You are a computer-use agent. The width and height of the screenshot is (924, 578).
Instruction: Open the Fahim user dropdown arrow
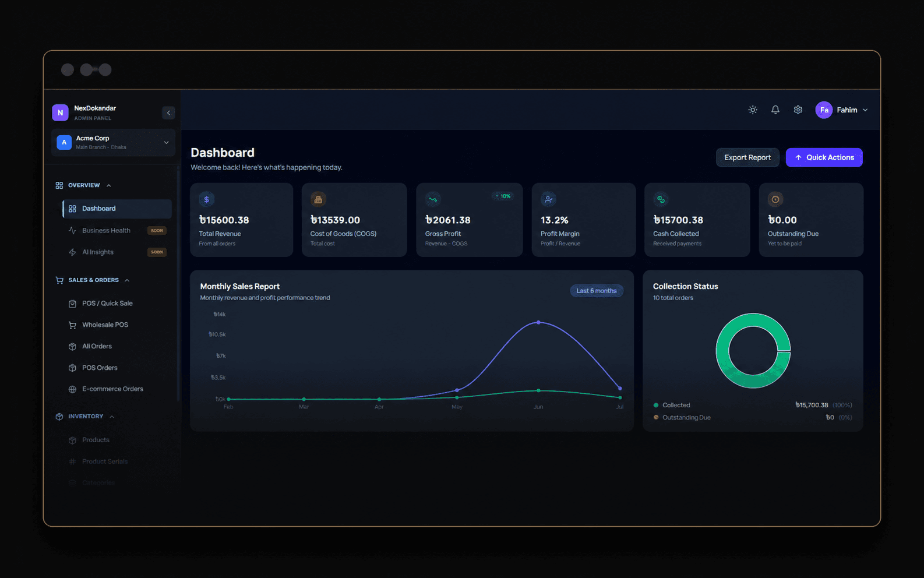coord(865,110)
